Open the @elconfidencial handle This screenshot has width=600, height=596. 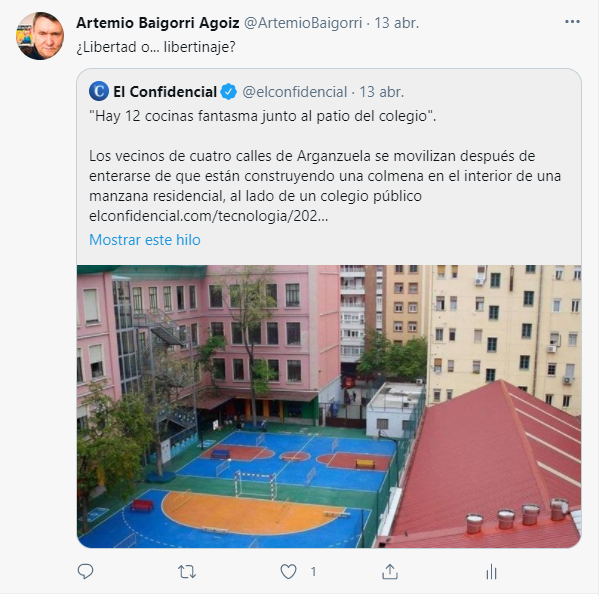pos(295,92)
